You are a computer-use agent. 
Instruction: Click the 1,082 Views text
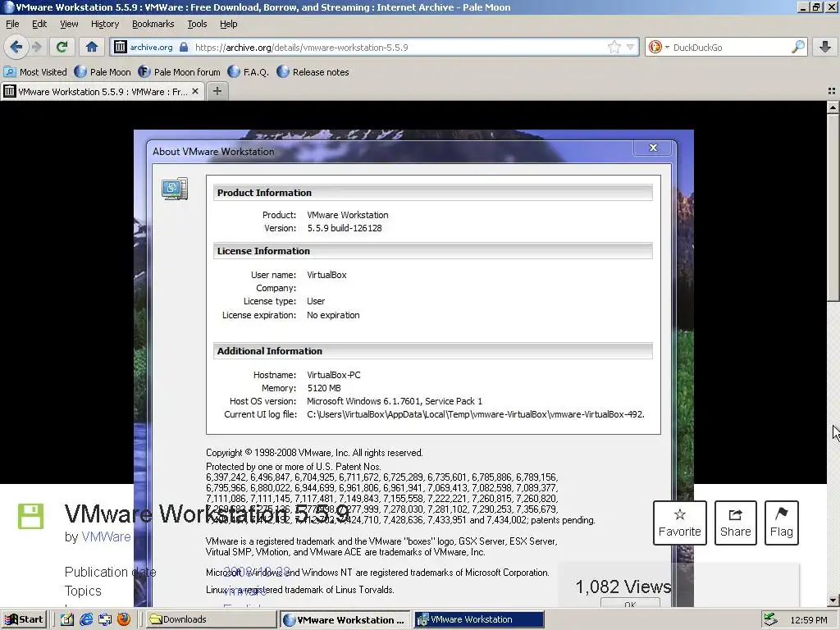(623, 587)
